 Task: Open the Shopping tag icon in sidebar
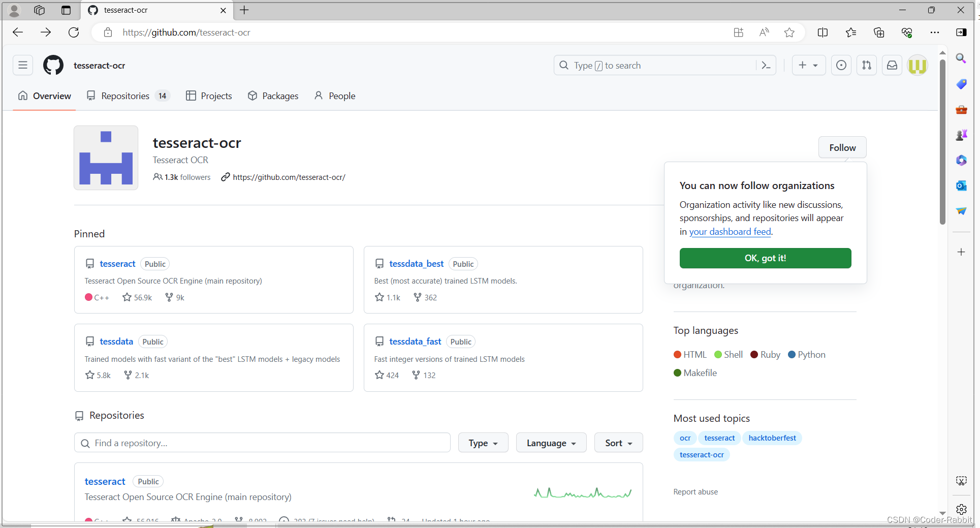(x=961, y=84)
